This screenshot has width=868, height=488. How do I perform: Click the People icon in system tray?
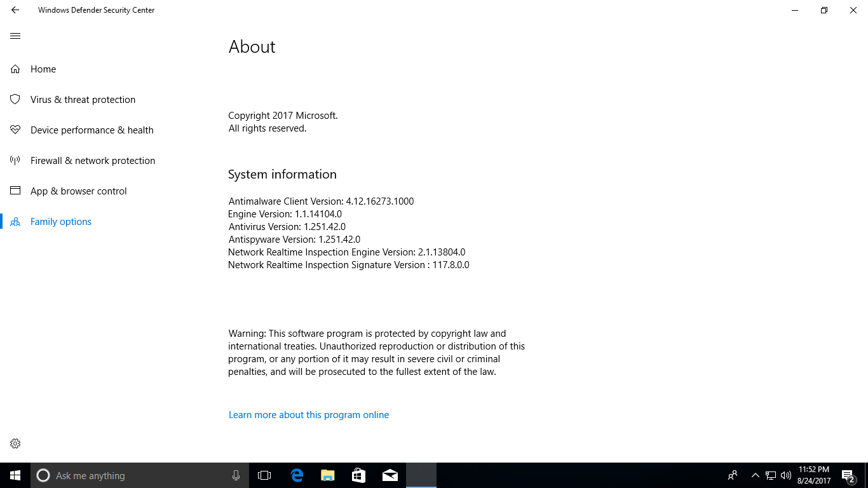[733, 475]
